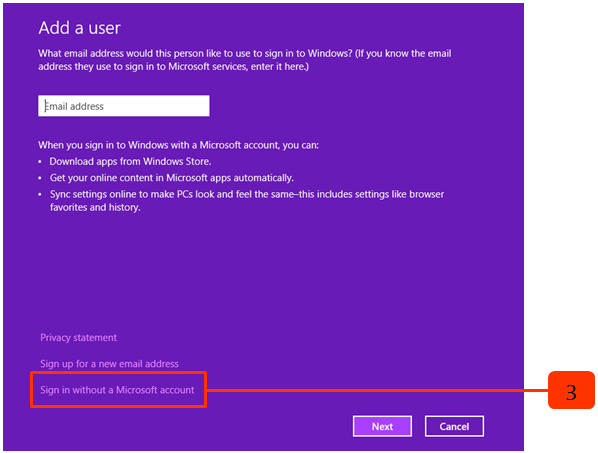Click the Cancel button
Image resolution: width=598 pixels, height=453 pixels.
[x=454, y=426]
